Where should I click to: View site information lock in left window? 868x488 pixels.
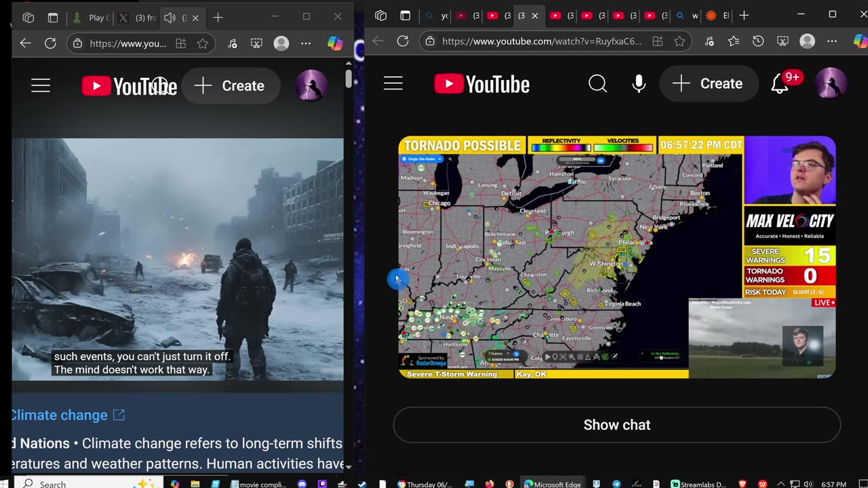(x=78, y=43)
